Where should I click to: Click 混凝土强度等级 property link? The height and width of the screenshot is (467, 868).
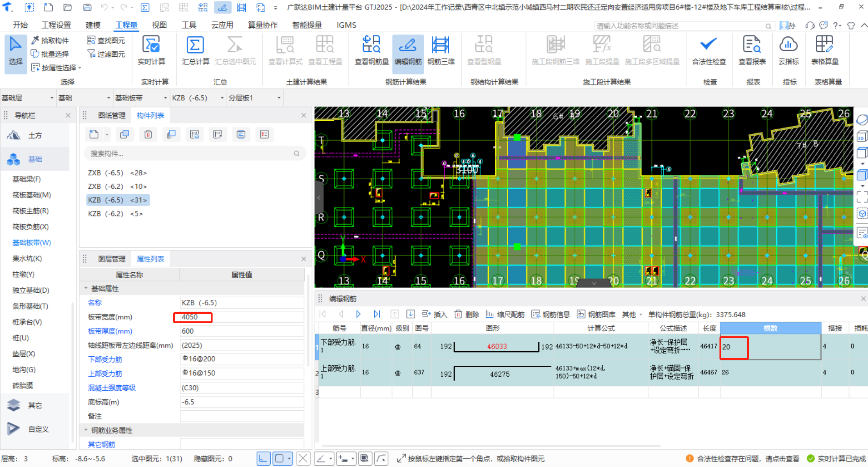click(112, 388)
